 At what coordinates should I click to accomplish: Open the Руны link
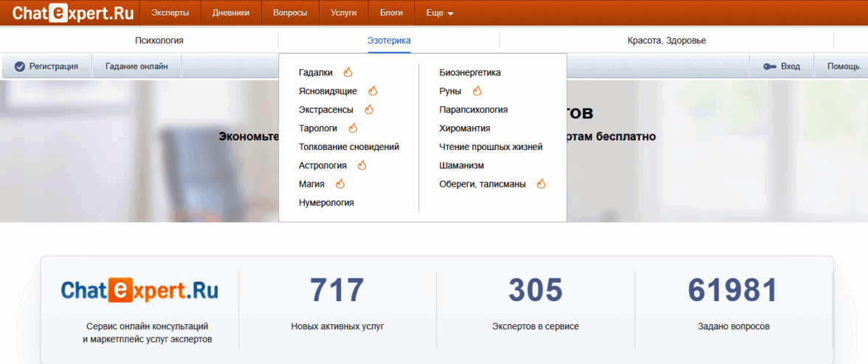pyautogui.click(x=450, y=91)
